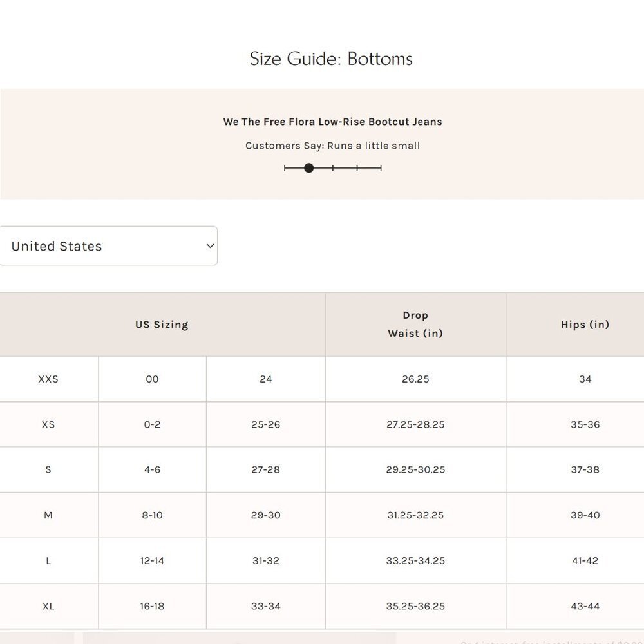Open the United States country dropdown
This screenshot has height=644, width=644.
(x=108, y=245)
